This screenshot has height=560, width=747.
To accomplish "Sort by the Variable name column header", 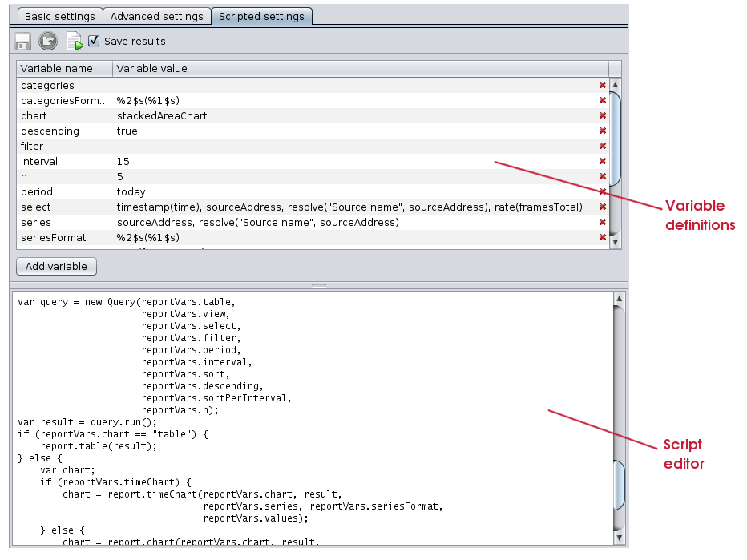I will point(64,69).
